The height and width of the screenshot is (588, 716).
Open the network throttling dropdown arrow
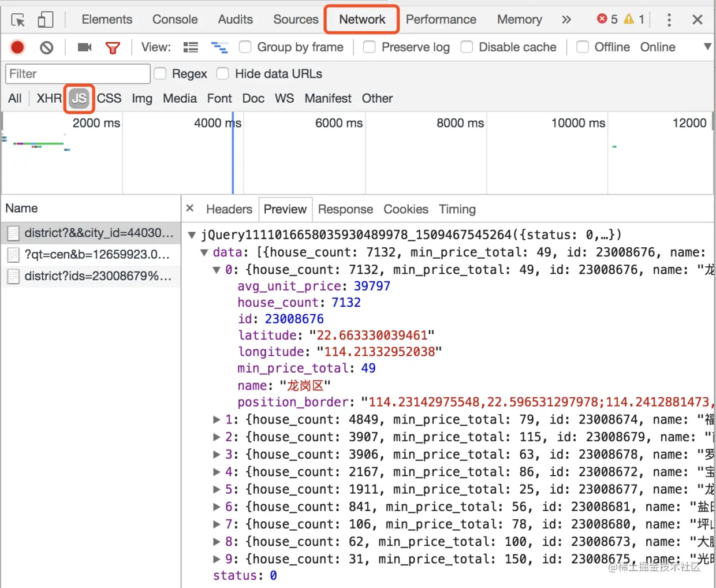[x=707, y=47]
